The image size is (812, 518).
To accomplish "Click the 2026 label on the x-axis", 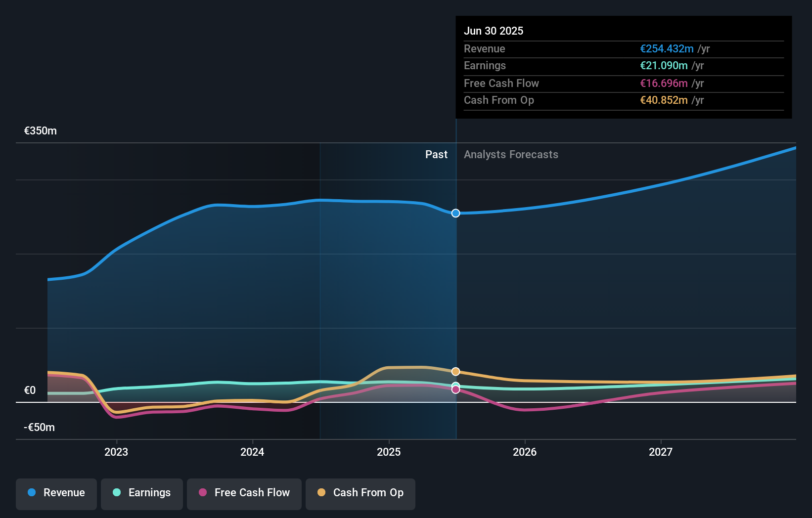I will [526, 451].
